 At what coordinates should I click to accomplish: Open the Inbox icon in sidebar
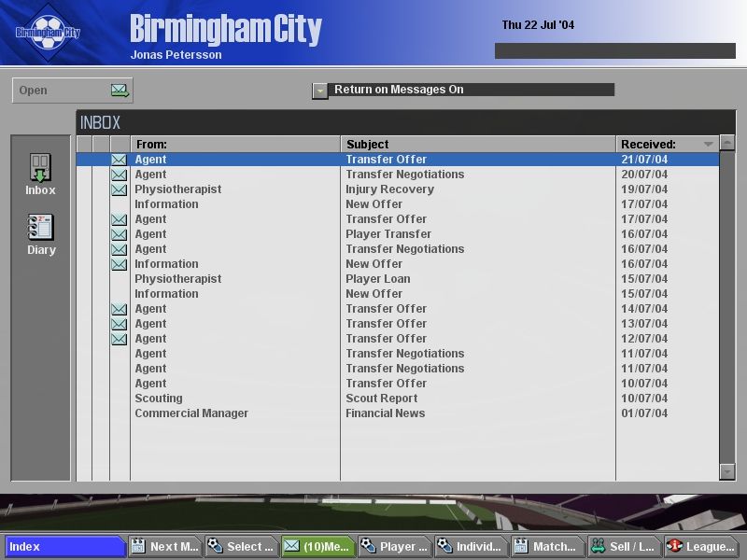tap(40, 174)
